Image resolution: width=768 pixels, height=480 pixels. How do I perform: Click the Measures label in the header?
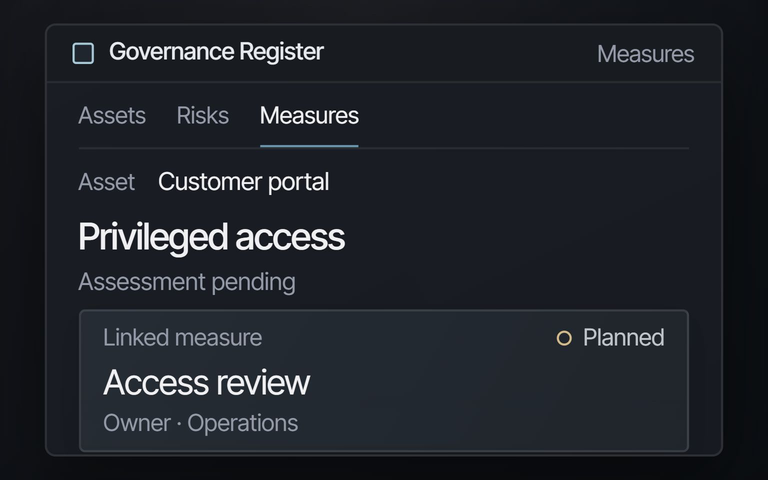(x=646, y=54)
